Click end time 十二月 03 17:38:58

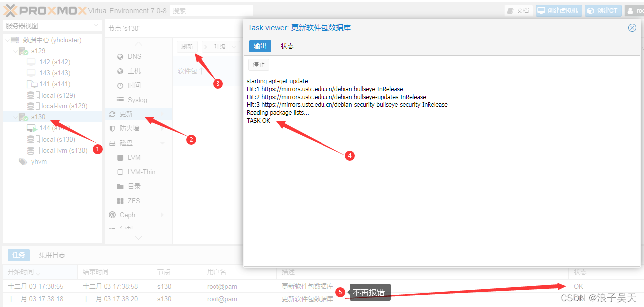[110, 286]
